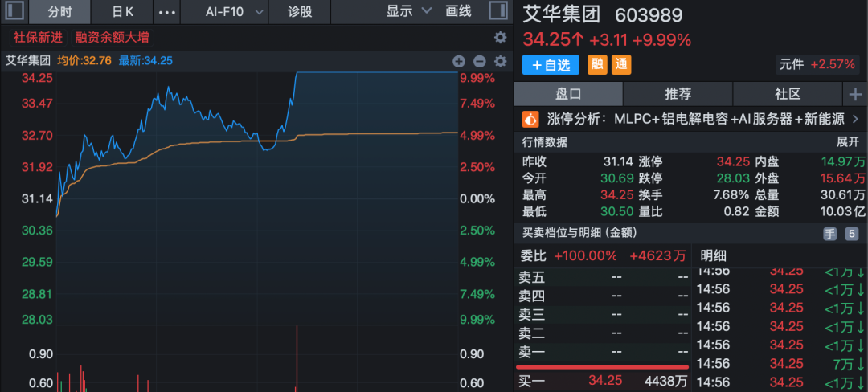Open the 诊股 stock diagnosis tab
Viewport: 868px width, 392px height.
tap(300, 11)
